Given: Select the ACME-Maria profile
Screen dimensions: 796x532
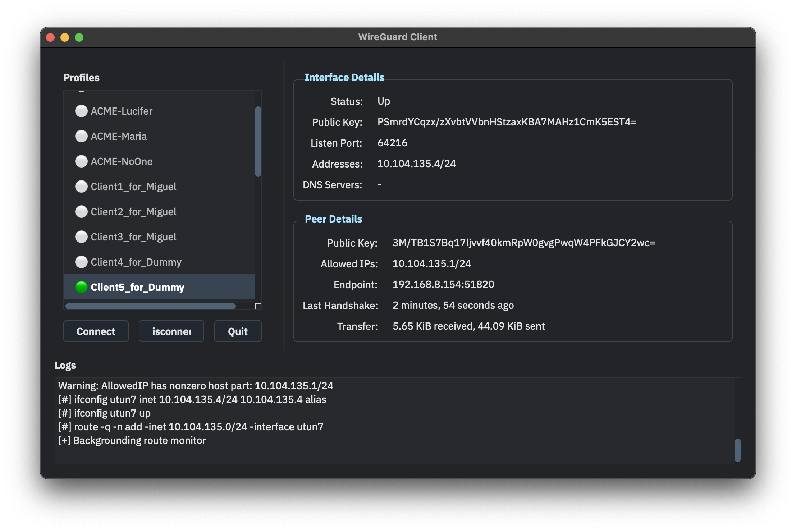Looking at the screenshot, I should [x=159, y=136].
